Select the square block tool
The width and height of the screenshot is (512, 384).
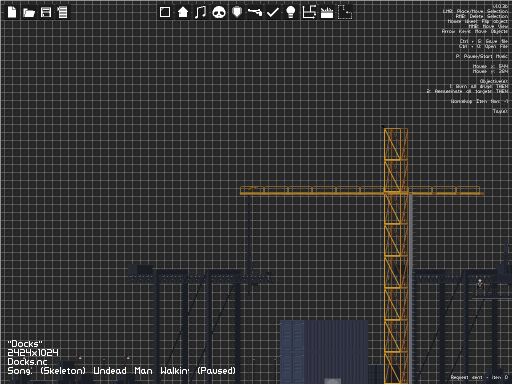pos(165,12)
